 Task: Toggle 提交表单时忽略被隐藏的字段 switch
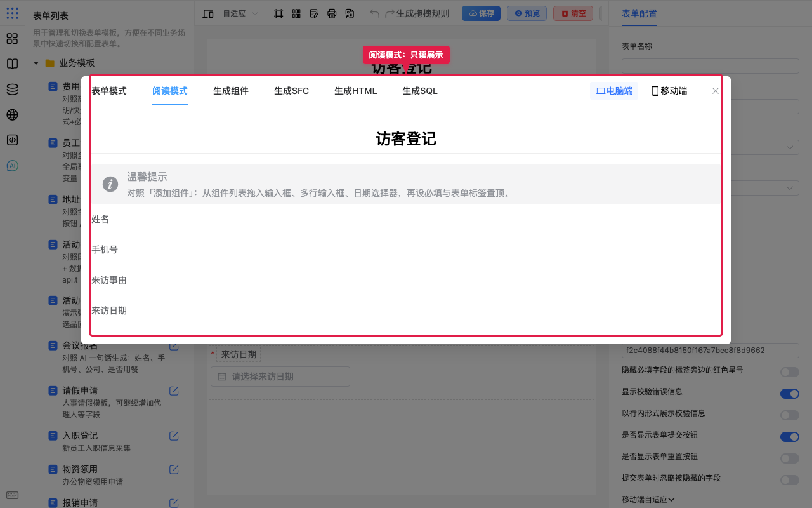(790, 480)
